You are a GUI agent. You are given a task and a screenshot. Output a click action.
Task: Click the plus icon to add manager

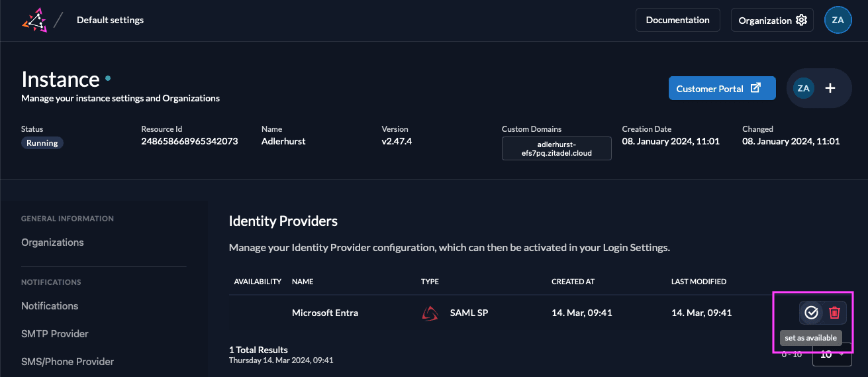pos(830,88)
